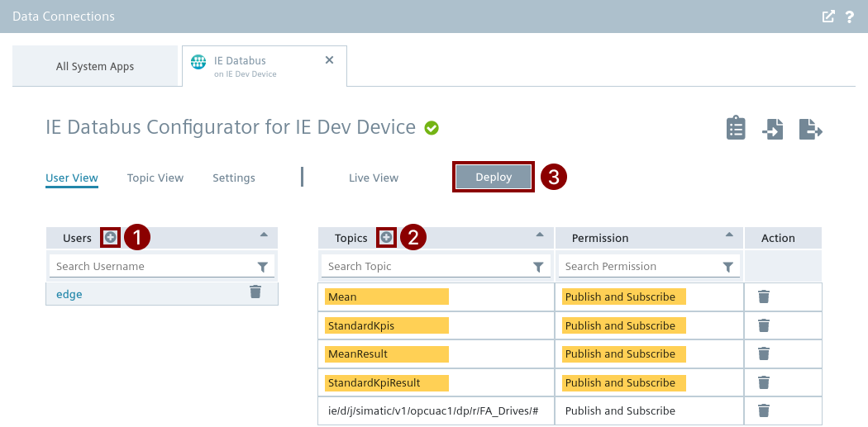Delete the StandardKpiResult topic row

point(764,382)
